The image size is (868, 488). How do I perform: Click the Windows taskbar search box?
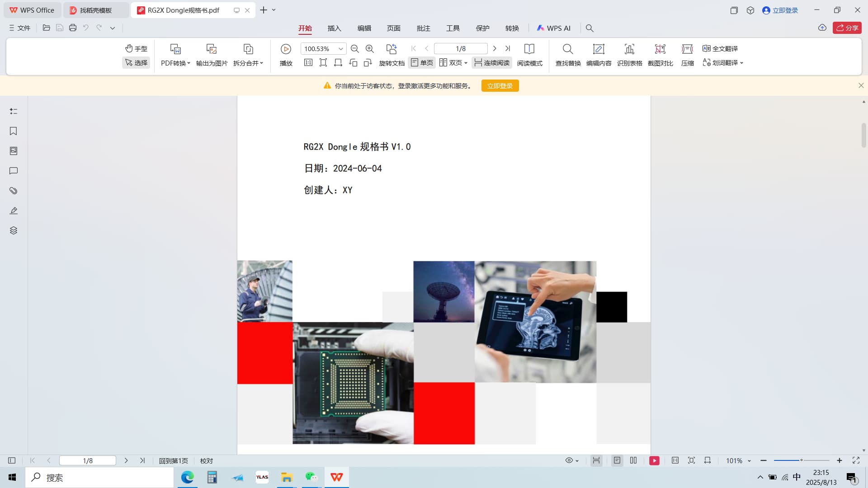(99, 478)
